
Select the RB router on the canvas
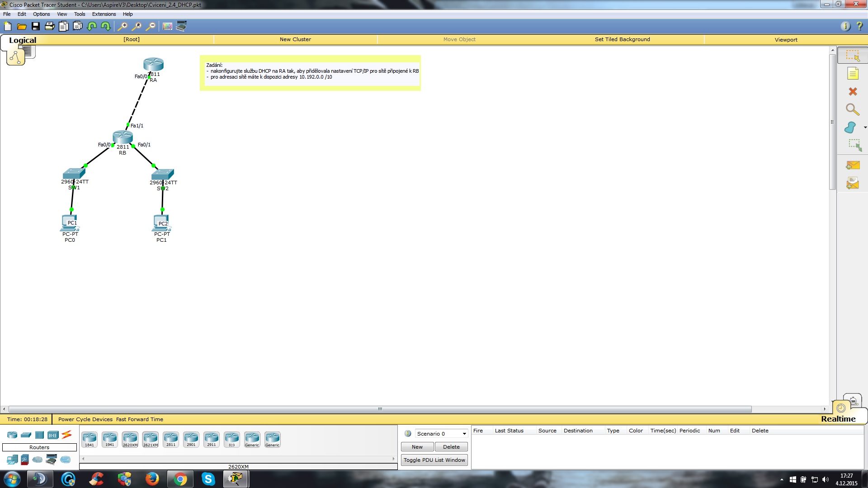tap(123, 137)
